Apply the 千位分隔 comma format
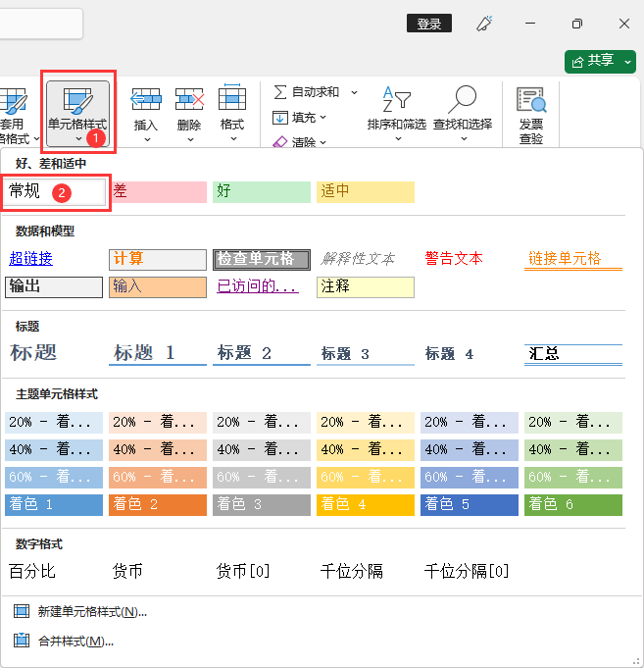The height and width of the screenshot is (668, 644). tap(352, 571)
